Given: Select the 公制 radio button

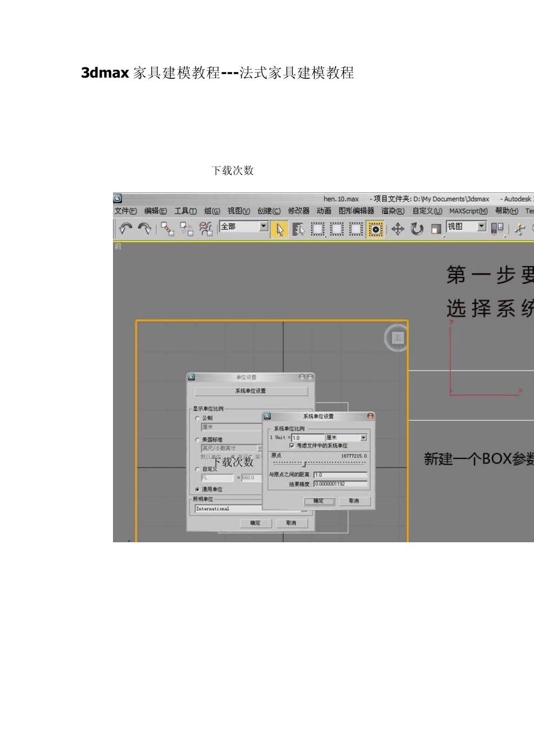Looking at the screenshot, I should (197, 418).
